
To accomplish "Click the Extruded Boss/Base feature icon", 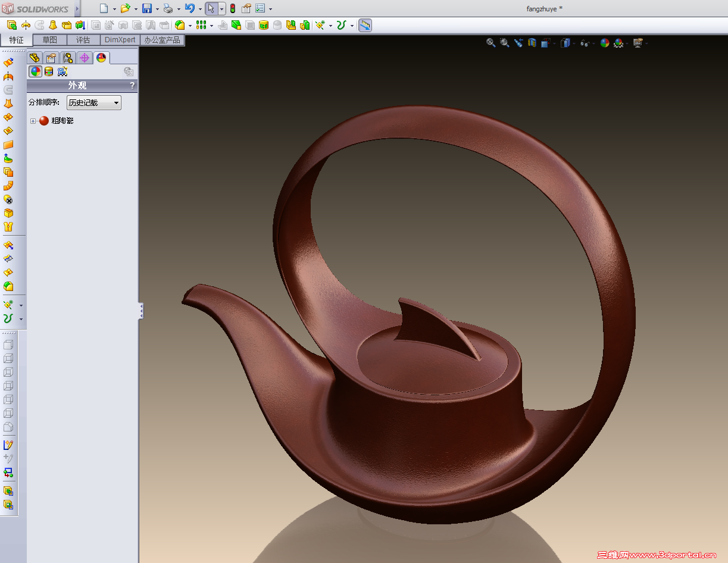I will point(12,25).
